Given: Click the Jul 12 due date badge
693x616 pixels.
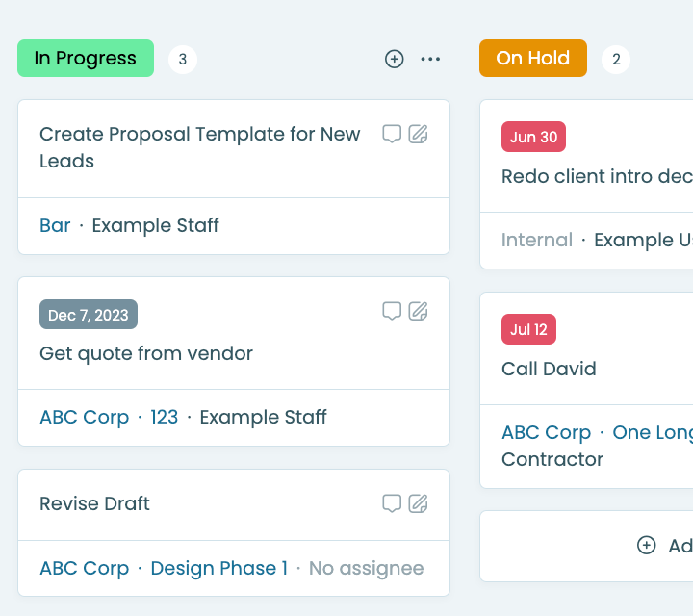Looking at the screenshot, I should coord(528,329).
